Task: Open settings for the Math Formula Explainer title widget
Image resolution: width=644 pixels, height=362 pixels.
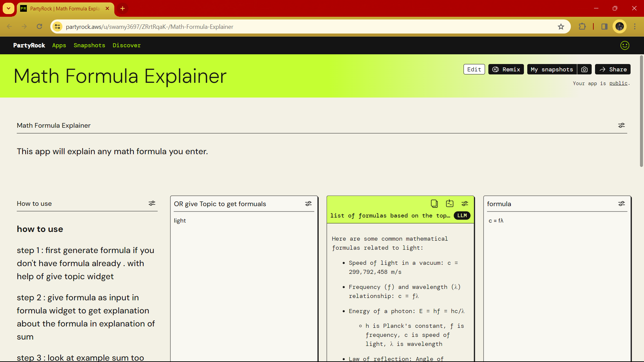Action: 622,125
